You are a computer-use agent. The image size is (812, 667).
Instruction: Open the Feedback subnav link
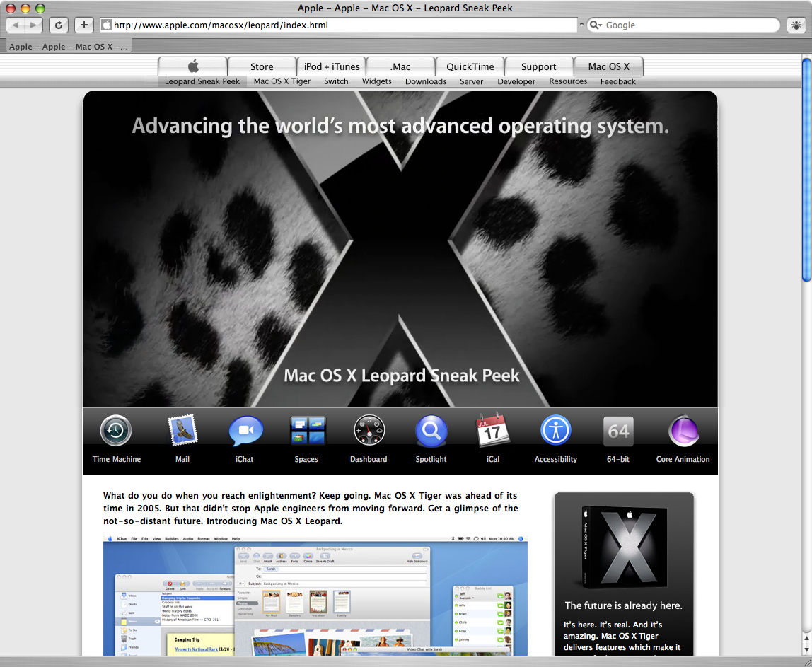click(x=617, y=81)
